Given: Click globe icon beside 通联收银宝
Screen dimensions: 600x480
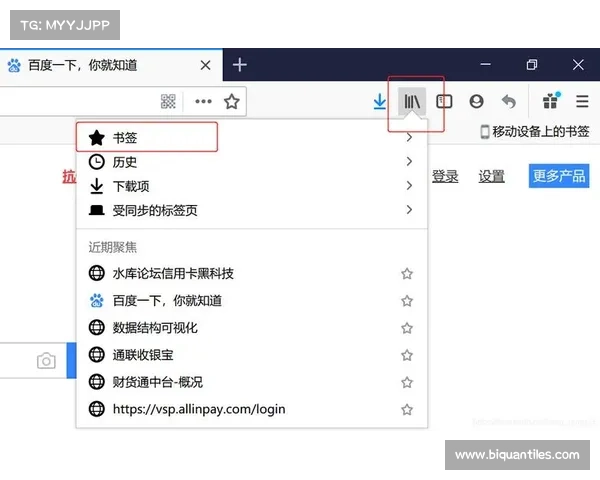Looking at the screenshot, I should 96,354.
